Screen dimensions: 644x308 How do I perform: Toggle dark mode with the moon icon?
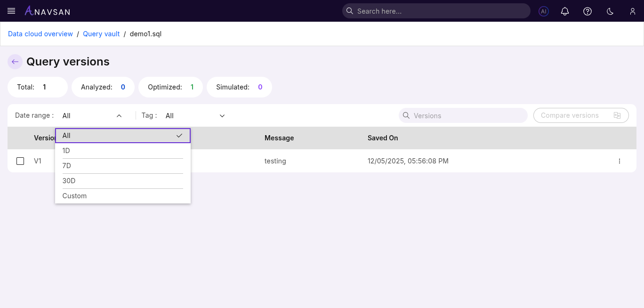point(610,11)
